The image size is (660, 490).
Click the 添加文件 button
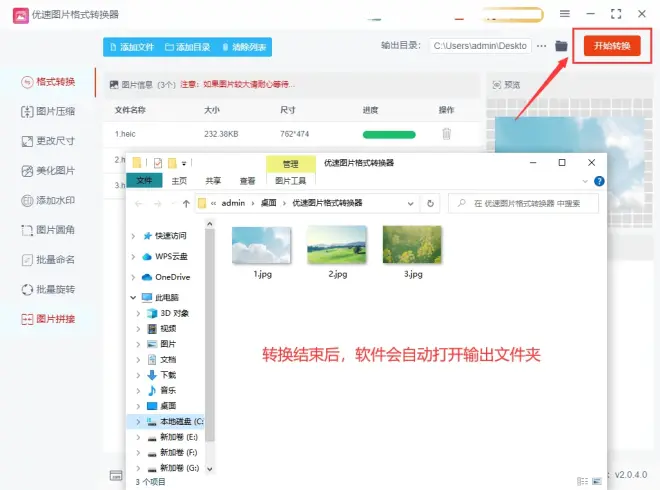click(x=132, y=47)
